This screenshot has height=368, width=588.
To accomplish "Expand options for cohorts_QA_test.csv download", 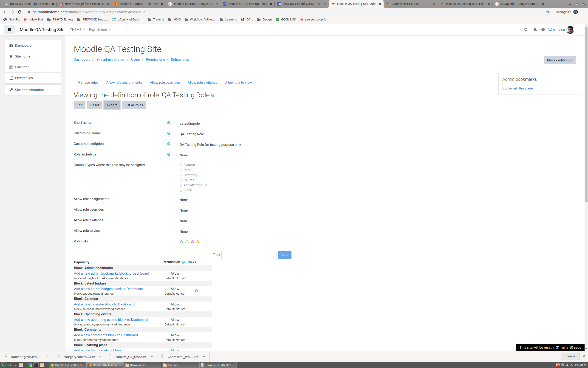I will pyautogui.click(x=152, y=356).
